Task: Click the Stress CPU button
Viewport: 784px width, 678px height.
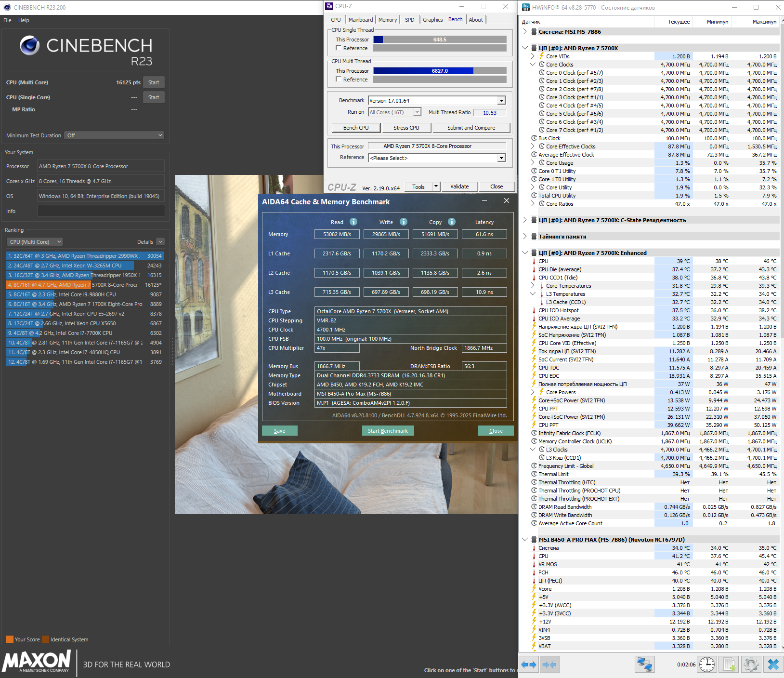Action: pyautogui.click(x=406, y=128)
